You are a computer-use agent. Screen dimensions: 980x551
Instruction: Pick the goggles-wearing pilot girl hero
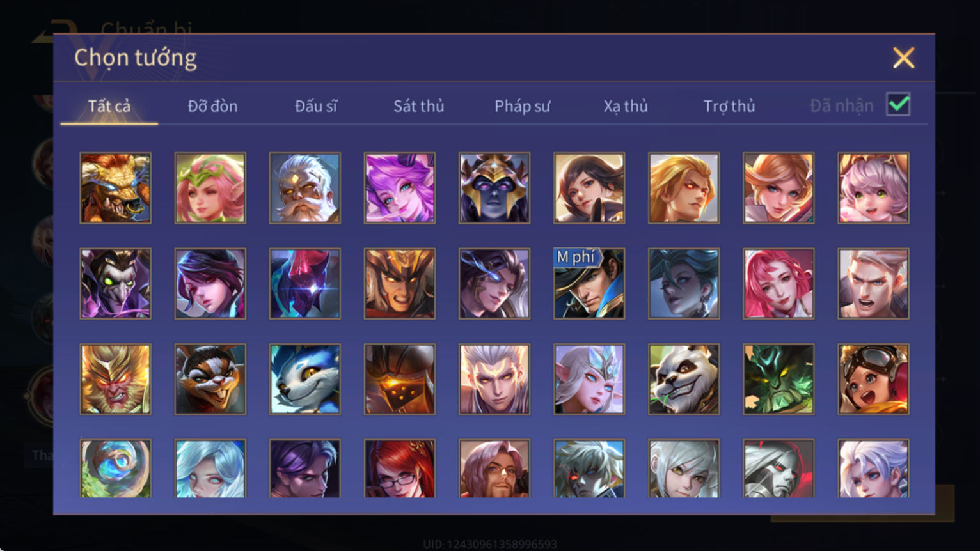pyautogui.click(x=873, y=379)
